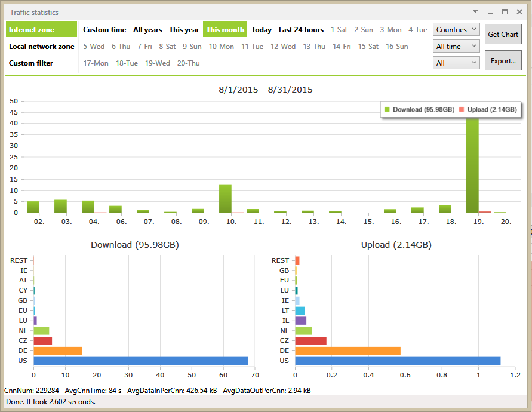Open the All time dropdown

[x=456, y=46]
